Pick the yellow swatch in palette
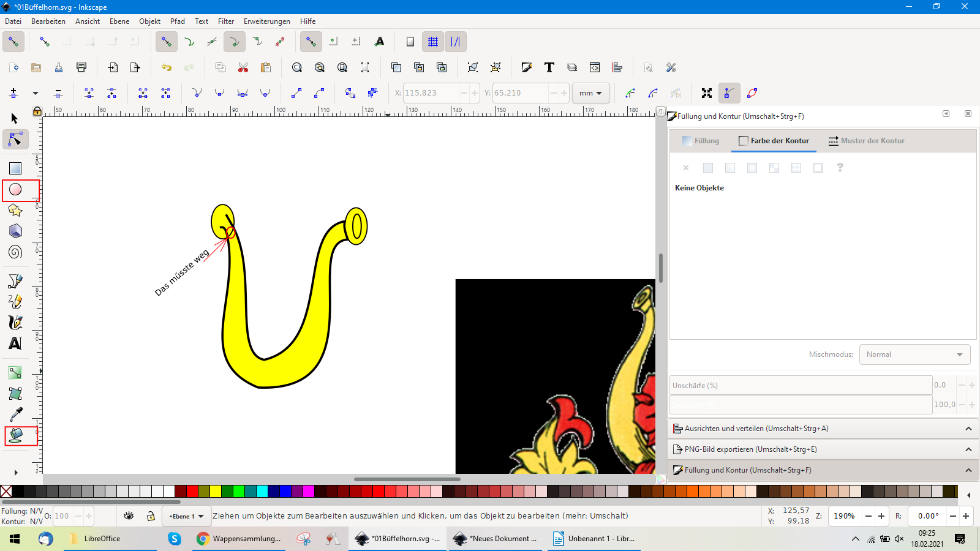The height and width of the screenshot is (551, 980). pyautogui.click(x=216, y=491)
